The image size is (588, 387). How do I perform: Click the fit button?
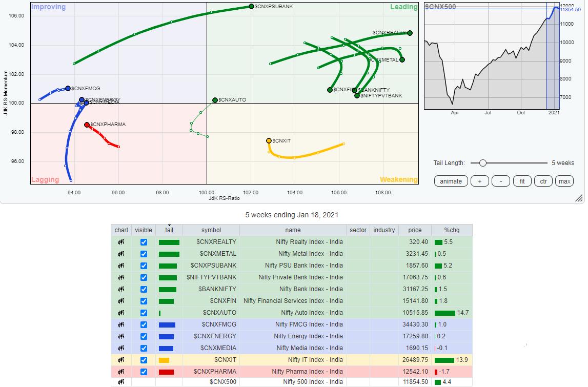(522, 181)
